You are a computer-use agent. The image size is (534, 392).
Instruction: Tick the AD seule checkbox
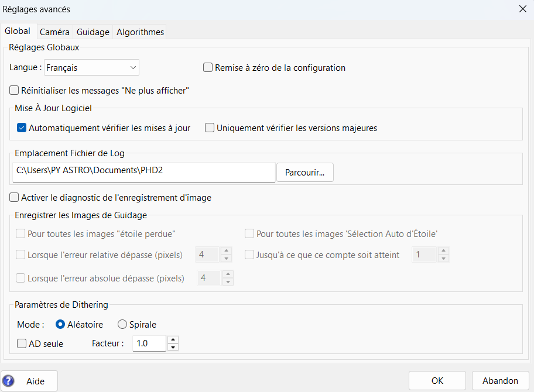tap(22, 344)
